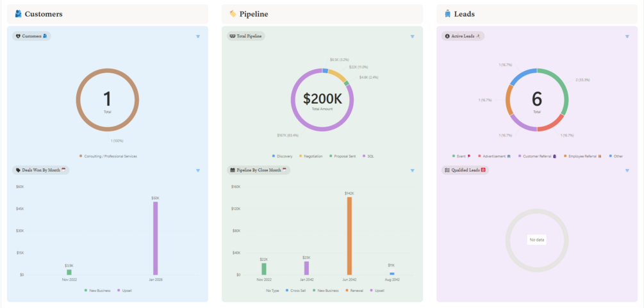Click the Leads section heading
Screen dimensions: 644x308
(x=465, y=14)
